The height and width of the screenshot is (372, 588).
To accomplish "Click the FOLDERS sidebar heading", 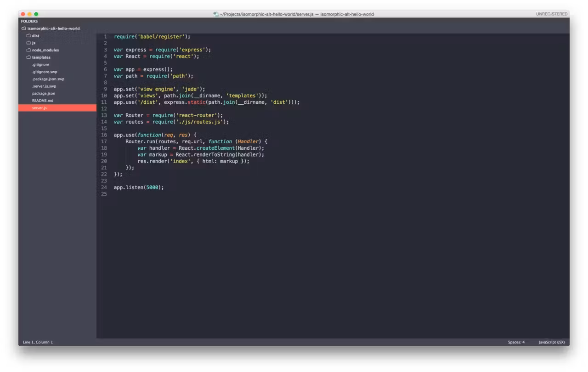I will (x=29, y=21).
